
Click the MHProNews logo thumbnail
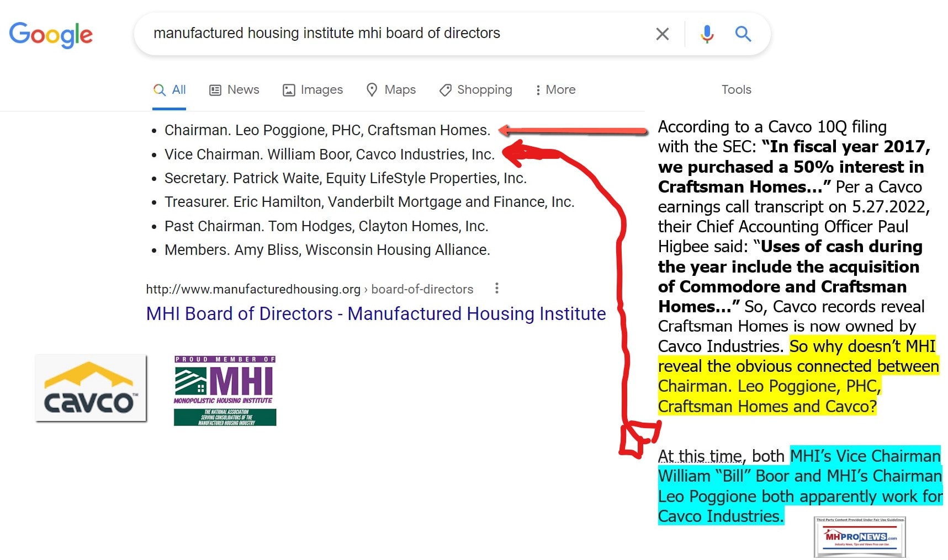point(860,537)
